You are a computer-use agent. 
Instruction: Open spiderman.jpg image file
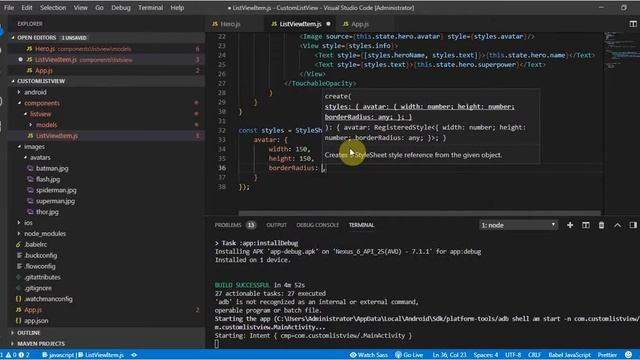(x=106, y=190)
